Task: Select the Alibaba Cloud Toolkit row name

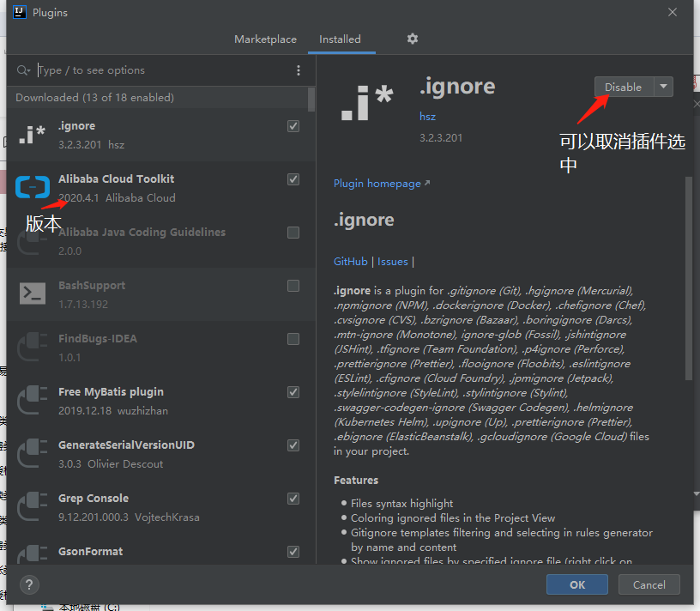Action: [x=116, y=179]
